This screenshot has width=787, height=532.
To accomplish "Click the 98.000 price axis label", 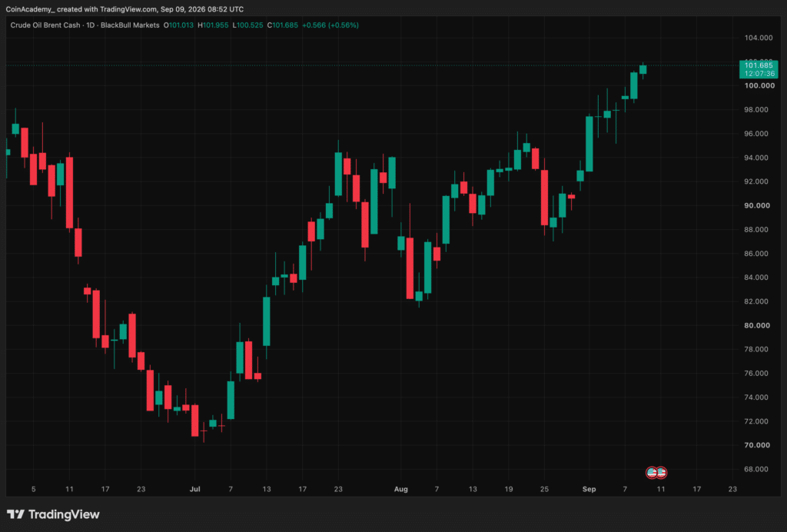I will coord(756,109).
